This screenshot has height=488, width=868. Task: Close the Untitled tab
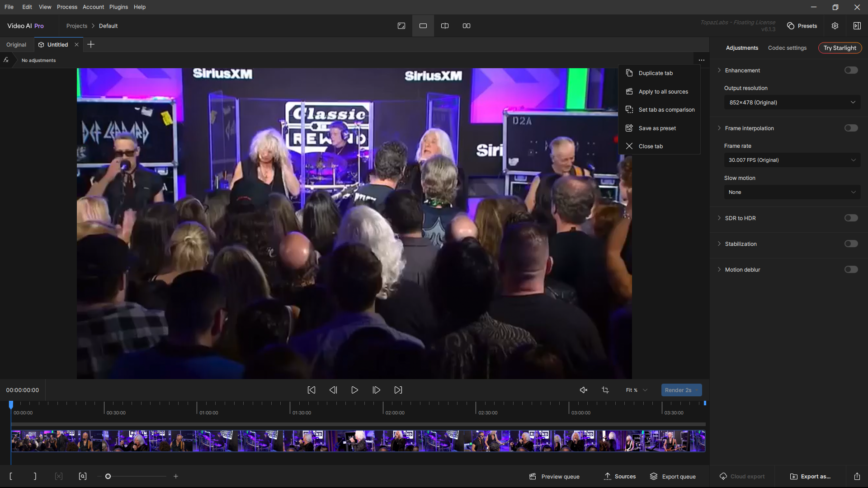pyautogui.click(x=77, y=45)
